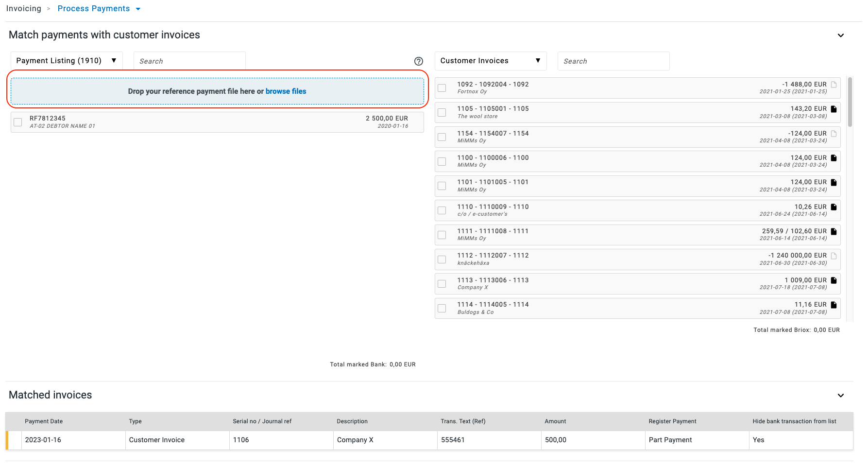Open document icon for invoice 1101 - 1101005
Viewport: 868px width, 467px height.
coord(834,182)
